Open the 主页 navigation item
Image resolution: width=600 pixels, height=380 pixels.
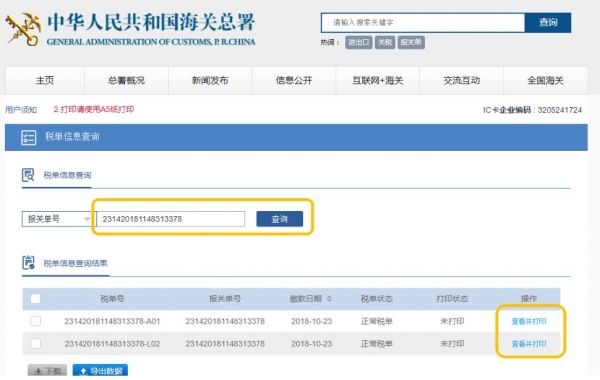click(x=45, y=80)
